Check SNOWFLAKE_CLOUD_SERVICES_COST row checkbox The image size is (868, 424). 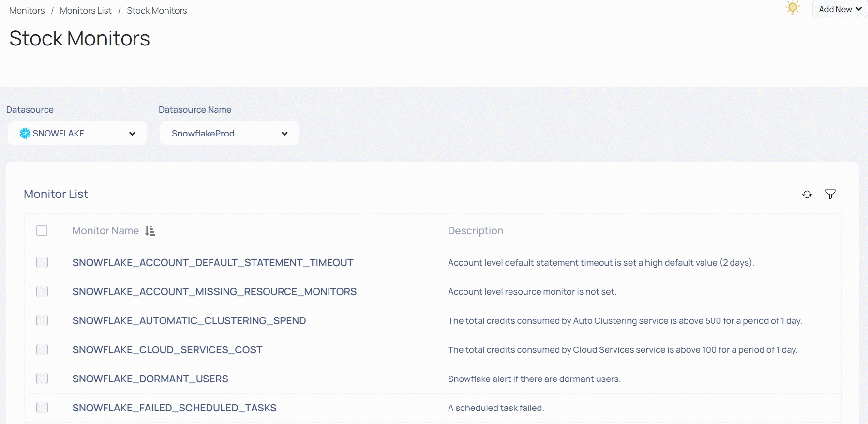tap(42, 349)
